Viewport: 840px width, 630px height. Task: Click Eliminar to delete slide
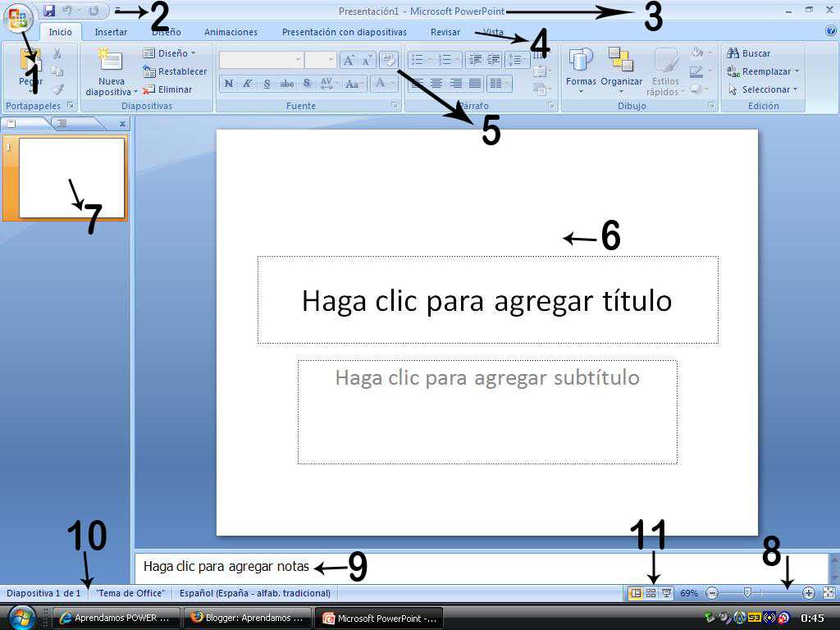[x=167, y=89]
